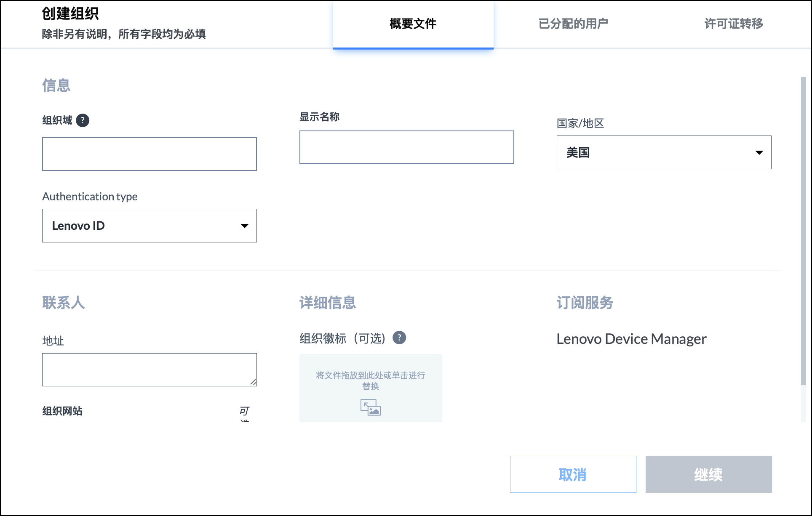Click the resize handle of 地址 textarea
Screen dimensions: 812x516
point(253,382)
